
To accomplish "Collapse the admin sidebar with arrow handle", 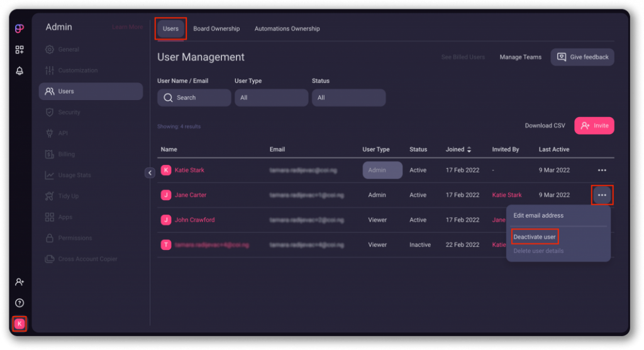I will point(150,172).
